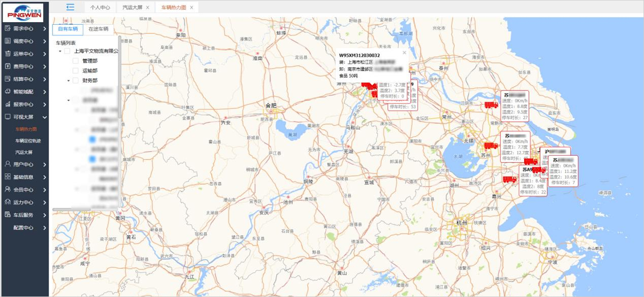This screenshot has width=644, height=297.
Task: Click the PINGWEN logo
Action: [x=25, y=12]
